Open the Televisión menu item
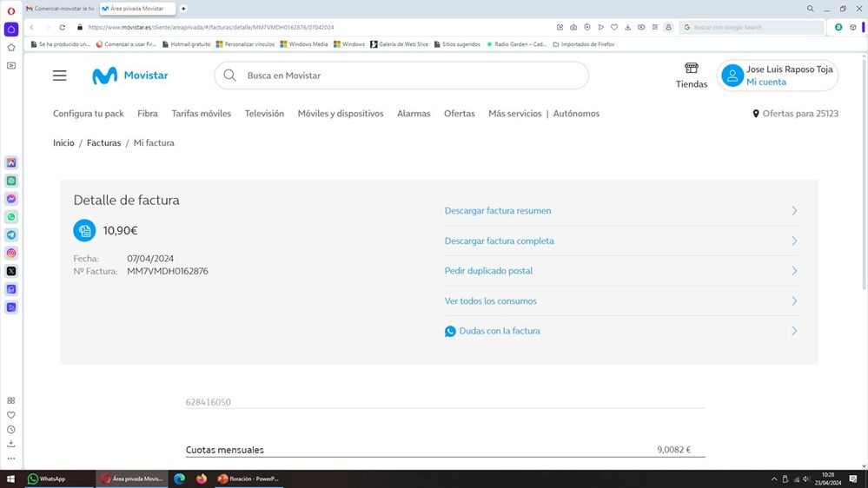 [264, 114]
